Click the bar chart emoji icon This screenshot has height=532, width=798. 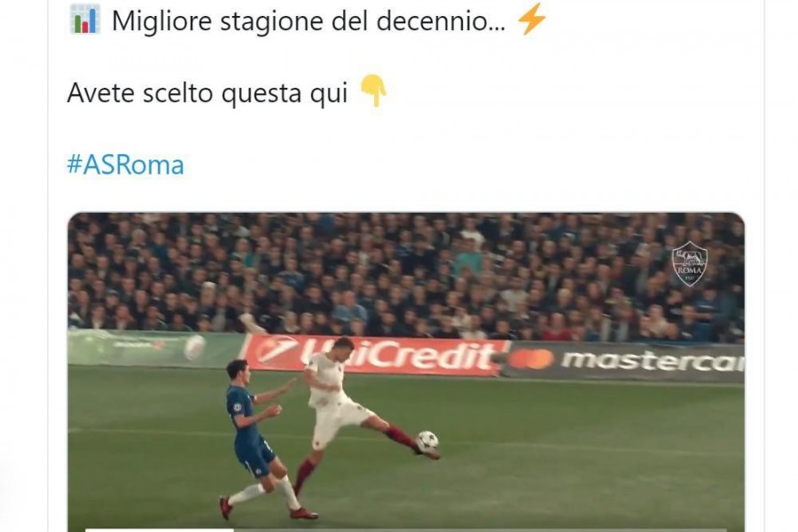[x=84, y=20]
